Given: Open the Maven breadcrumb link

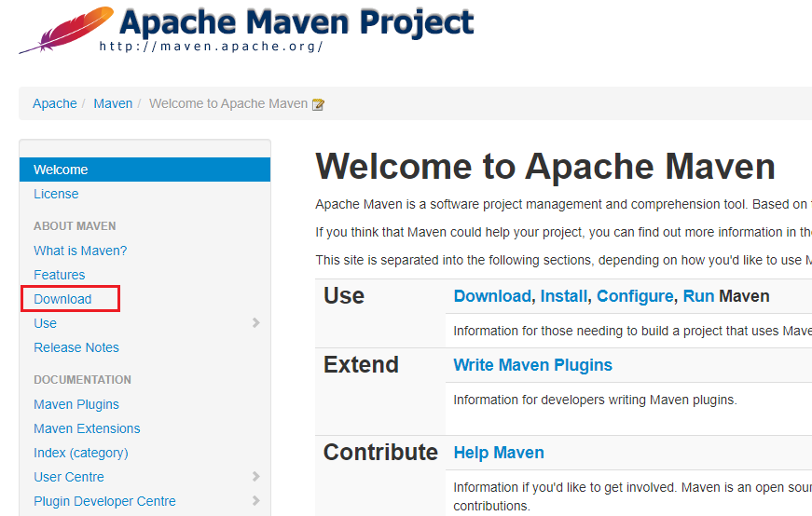Looking at the screenshot, I should coord(113,103).
